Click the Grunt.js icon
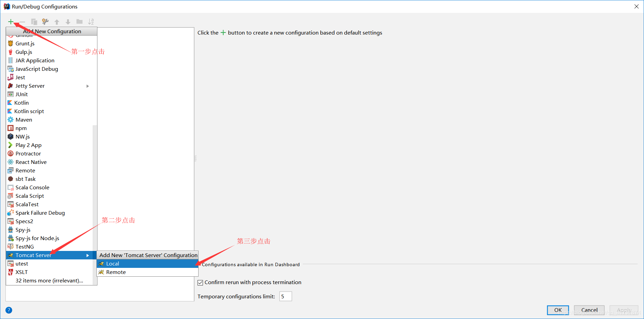 click(x=10, y=43)
